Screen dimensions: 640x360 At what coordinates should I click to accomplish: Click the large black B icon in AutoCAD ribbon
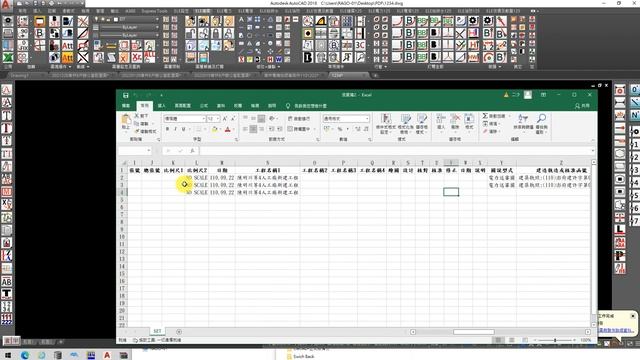click(x=308, y=58)
